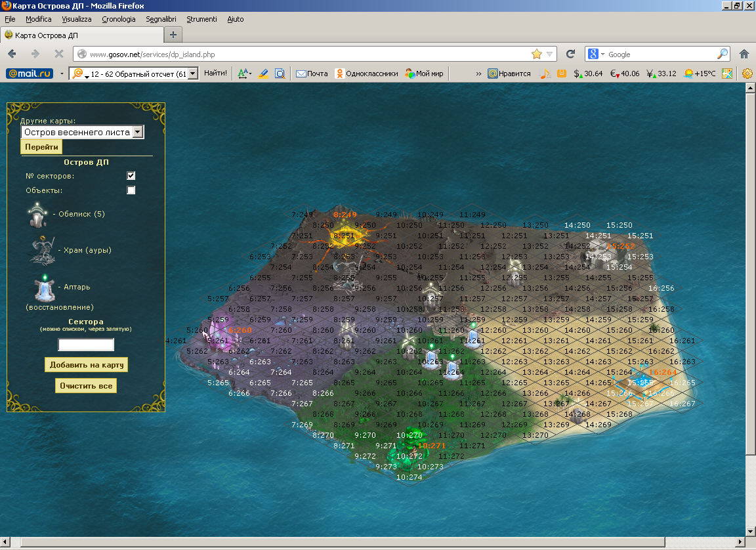Click the Храм (ауры) legend icon
This screenshot has height=550, width=756.
(43, 250)
